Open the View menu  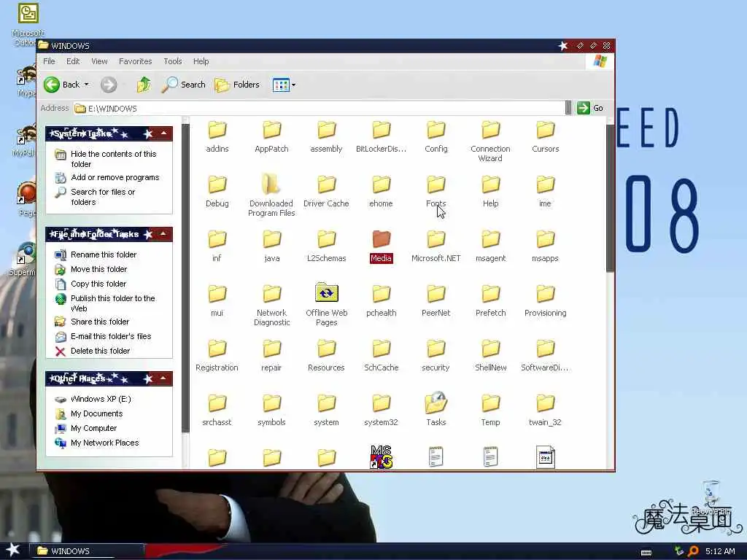[99, 61]
